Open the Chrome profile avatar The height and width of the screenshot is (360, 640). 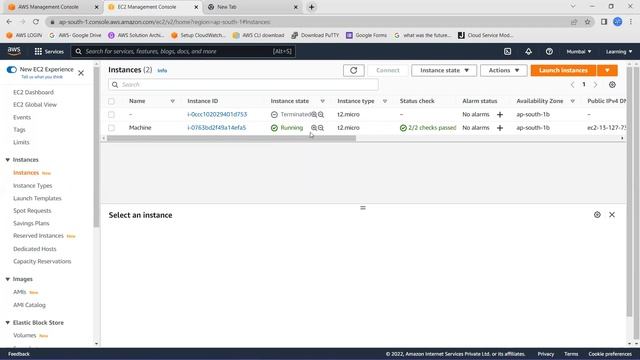pos(617,22)
